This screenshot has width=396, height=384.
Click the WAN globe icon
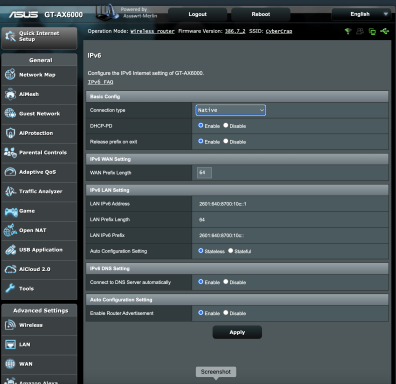tap(10, 364)
